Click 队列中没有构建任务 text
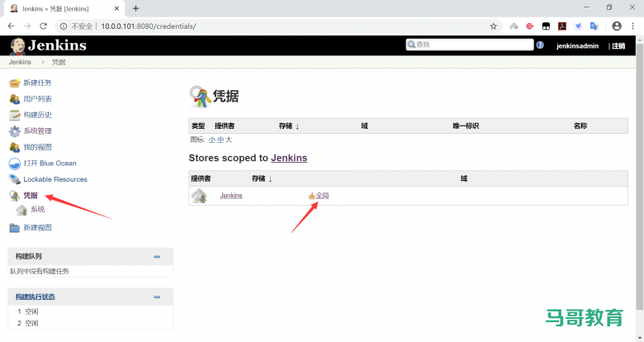This screenshot has width=644, height=342. (x=40, y=271)
